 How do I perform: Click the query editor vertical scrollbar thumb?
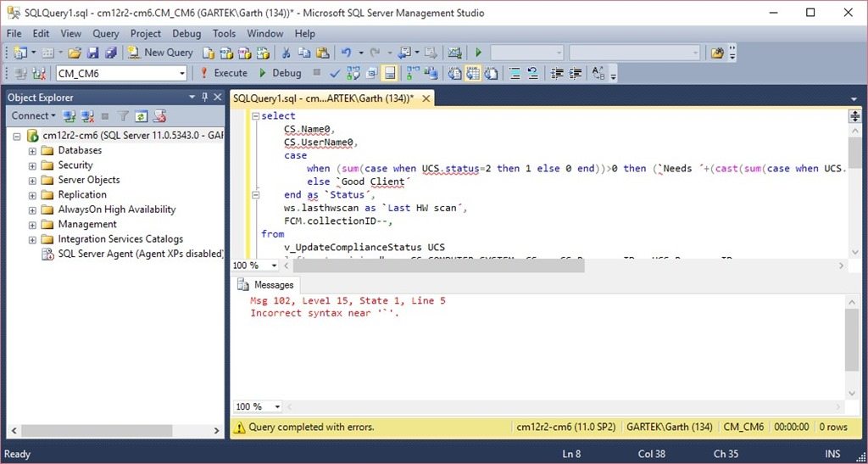(854, 151)
